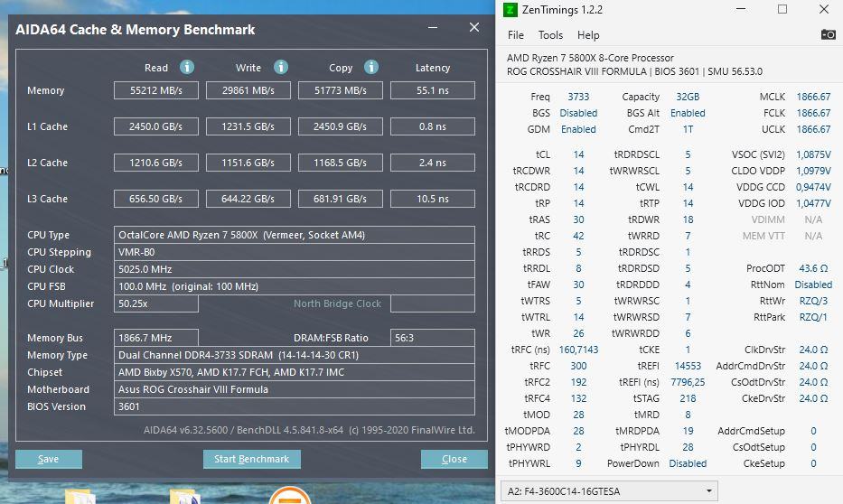Click the L2 Cache Read value 1210.6 GB/s
The height and width of the screenshot is (504, 843).
pyautogui.click(x=156, y=163)
